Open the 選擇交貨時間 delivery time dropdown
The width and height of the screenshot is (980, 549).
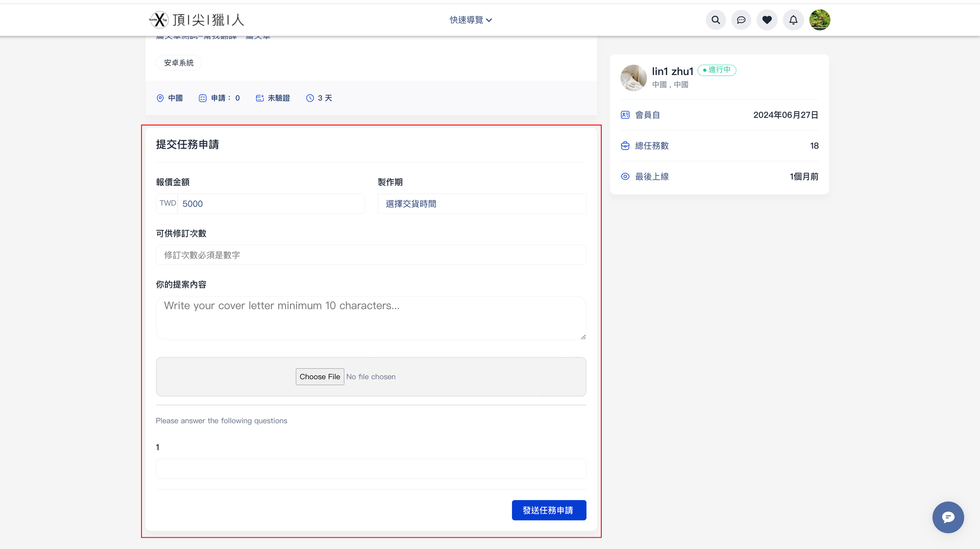481,203
